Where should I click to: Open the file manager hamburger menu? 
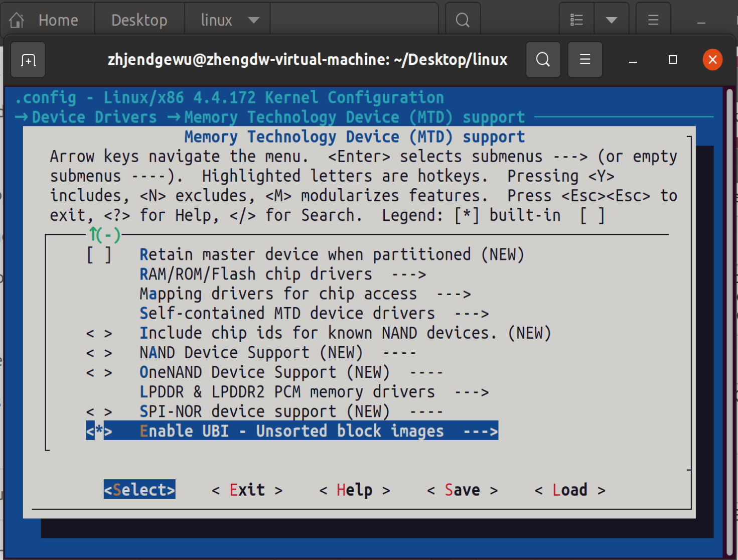click(653, 20)
